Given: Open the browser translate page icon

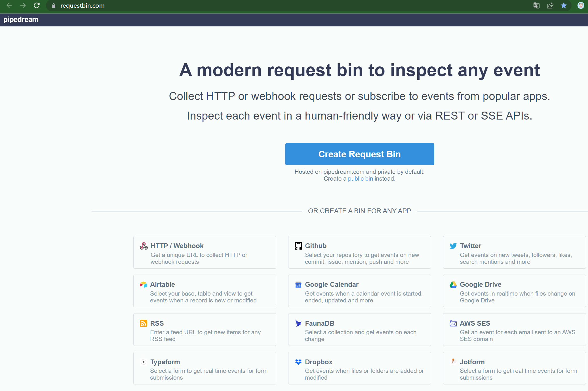Looking at the screenshot, I should (x=536, y=5).
